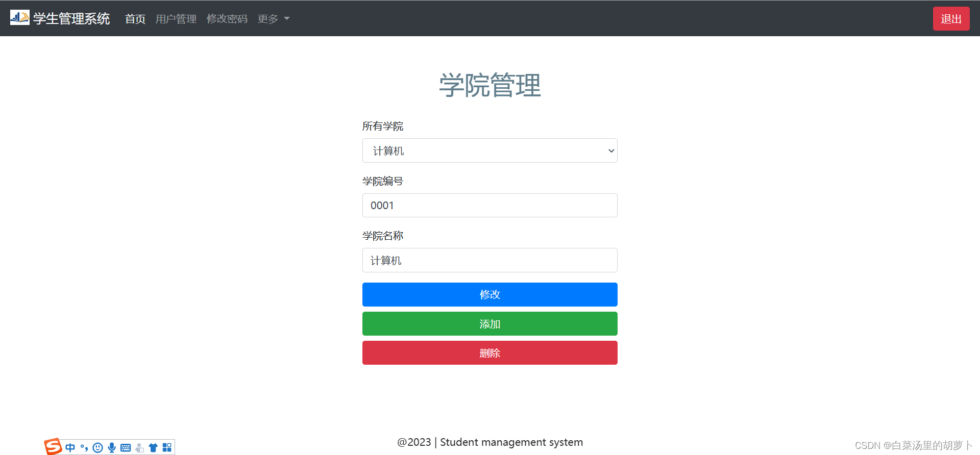Click the student management system logo icon
The width and height of the screenshot is (980, 455).
coord(20,17)
